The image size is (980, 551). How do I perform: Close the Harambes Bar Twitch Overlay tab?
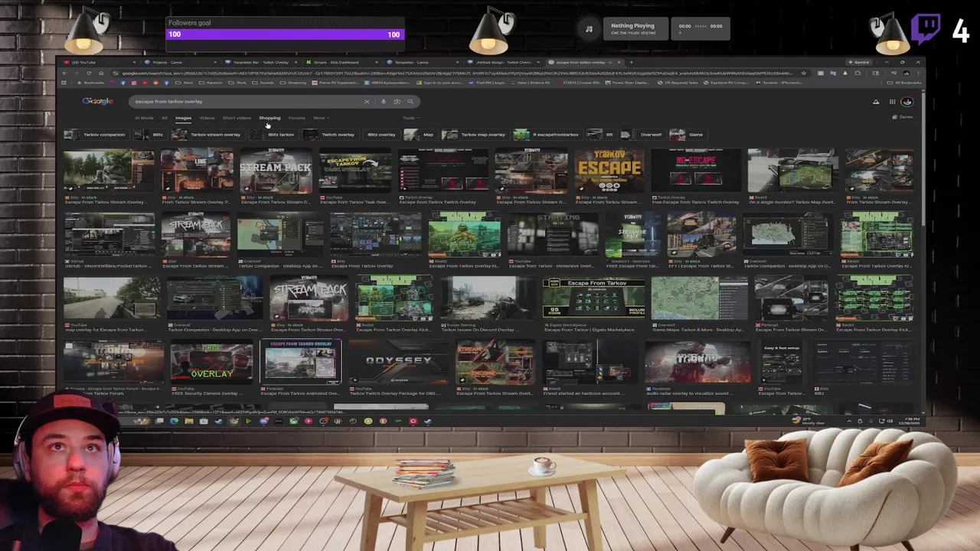tap(295, 62)
